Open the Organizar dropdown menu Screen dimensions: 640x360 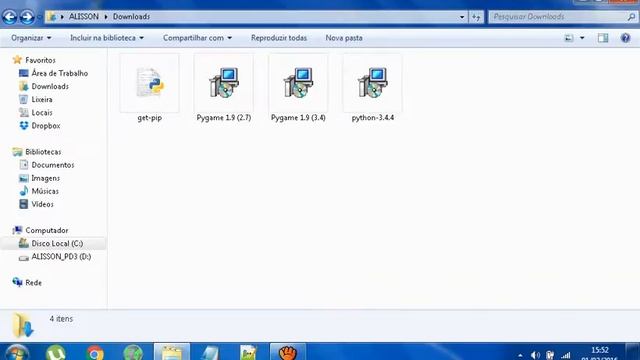(31, 38)
